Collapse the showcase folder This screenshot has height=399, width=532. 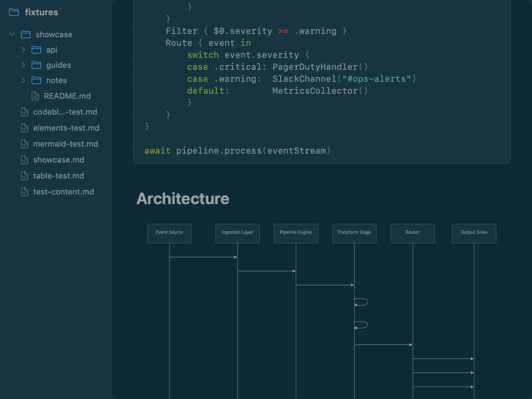click(12, 34)
